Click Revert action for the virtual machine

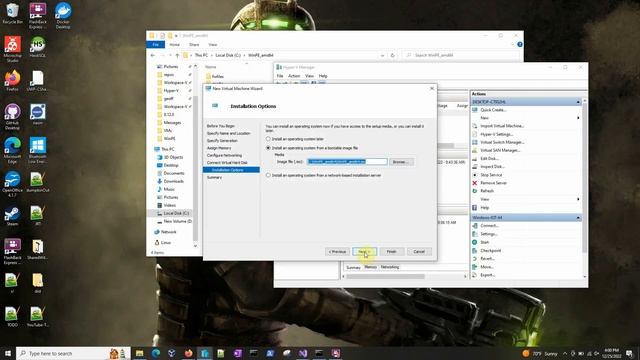coord(487,259)
